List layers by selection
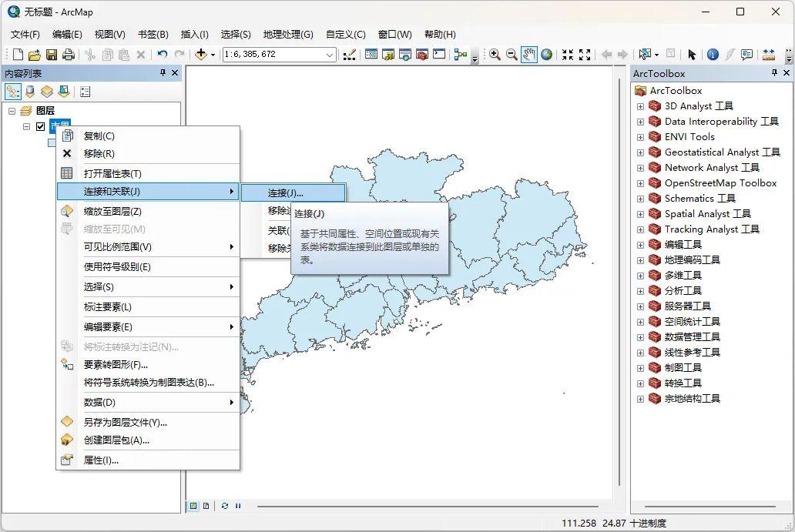The width and height of the screenshot is (795, 532). tap(64, 92)
